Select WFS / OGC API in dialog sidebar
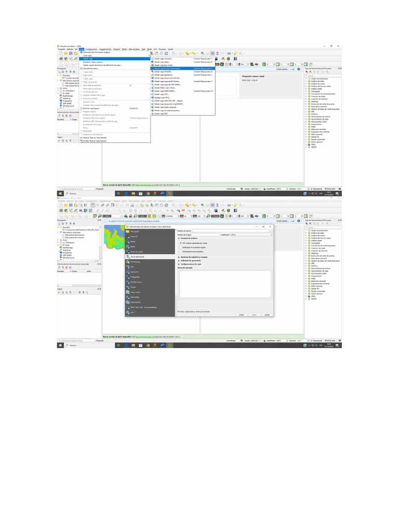Screen dimensions: 399x532 click(150, 308)
